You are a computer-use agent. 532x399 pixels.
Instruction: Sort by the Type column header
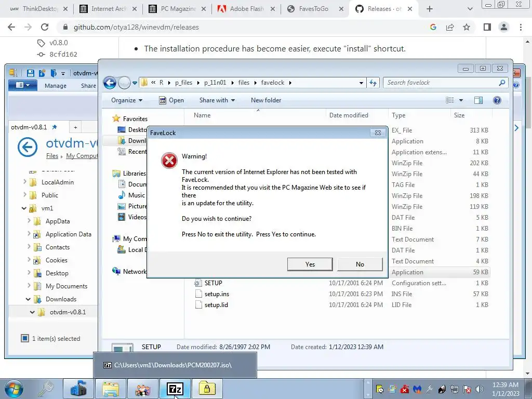(x=398, y=115)
